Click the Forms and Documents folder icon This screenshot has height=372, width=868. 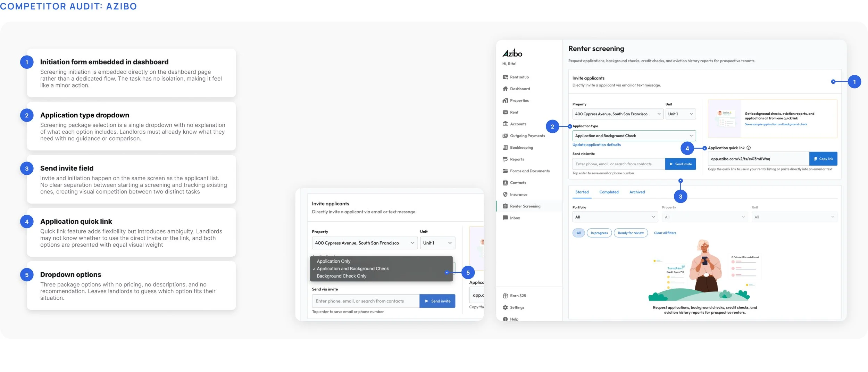pos(505,171)
